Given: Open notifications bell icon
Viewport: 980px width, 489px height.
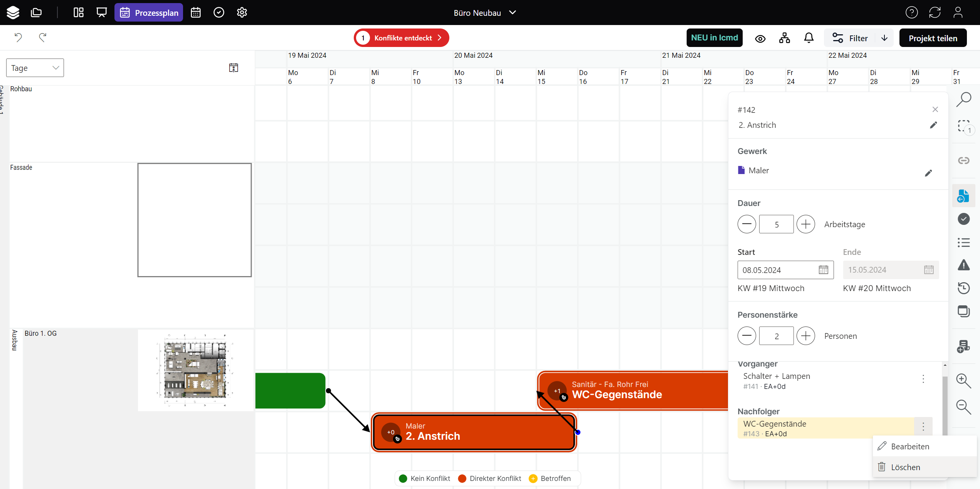Looking at the screenshot, I should point(809,38).
